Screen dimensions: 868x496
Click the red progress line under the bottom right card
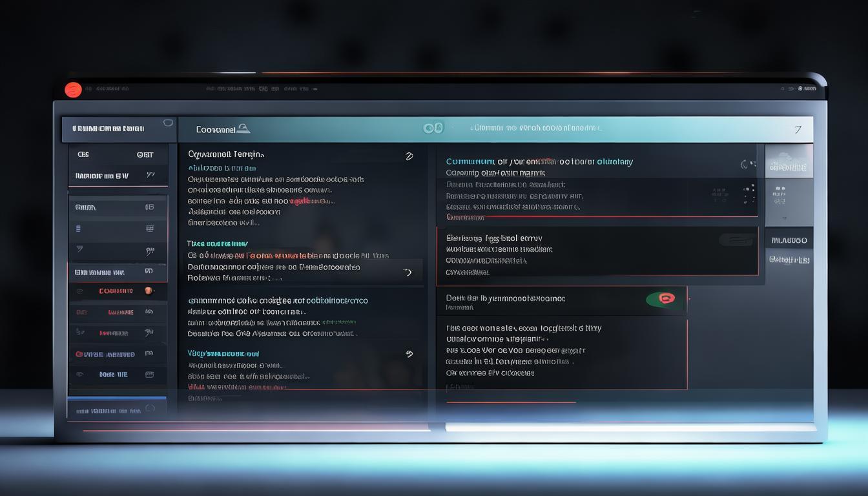(x=510, y=402)
